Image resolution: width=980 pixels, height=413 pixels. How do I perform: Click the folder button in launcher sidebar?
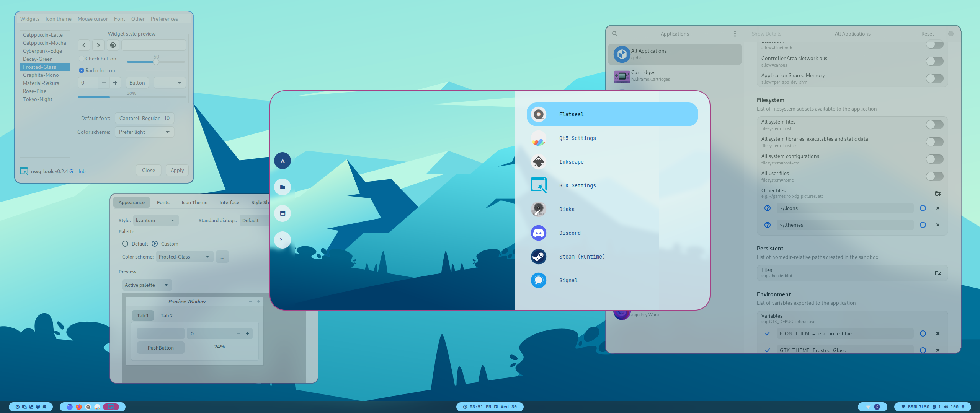click(283, 187)
